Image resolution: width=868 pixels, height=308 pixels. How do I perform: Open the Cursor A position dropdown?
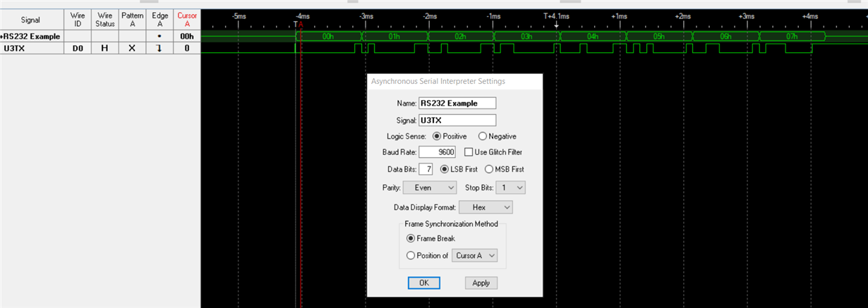(474, 255)
